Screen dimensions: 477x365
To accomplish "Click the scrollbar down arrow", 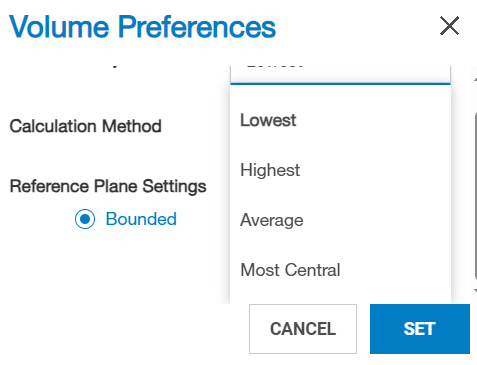I will click(x=476, y=291).
